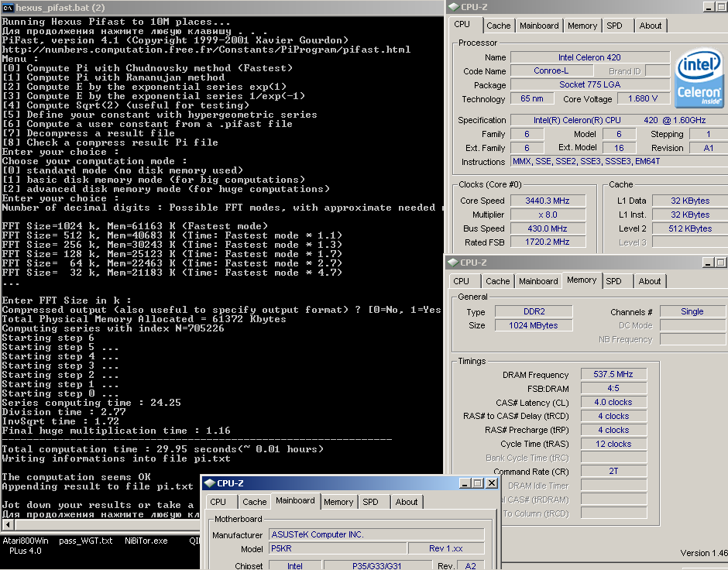Click the console icon in hexus_pifast.bat title bar
The height and width of the screenshot is (570, 728).
pyautogui.click(x=8, y=8)
